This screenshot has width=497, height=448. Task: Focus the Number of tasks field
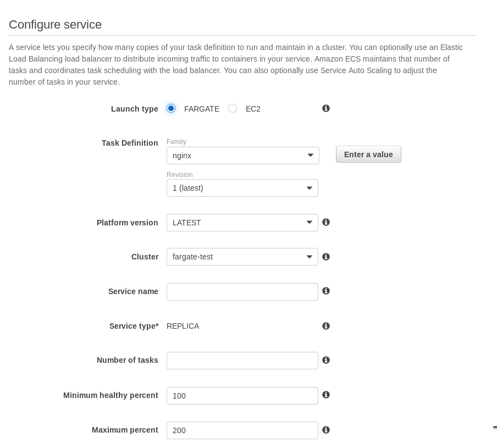pyautogui.click(x=242, y=361)
